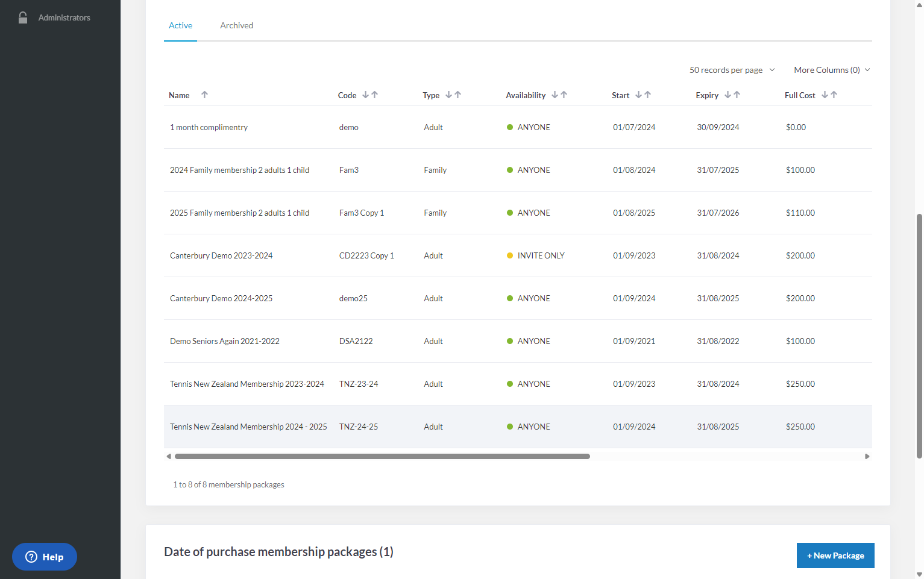Sort Code column ascending arrow
Screen dimensions: 924x579
click(x=375, y=95)
